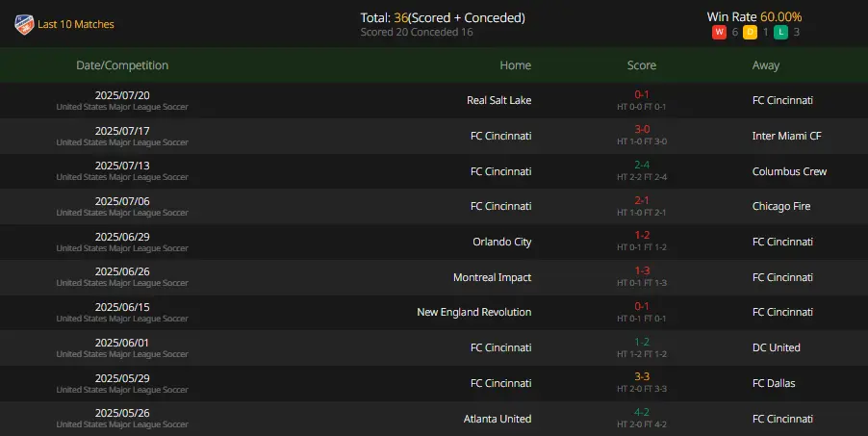Viewport: 868px width, 436px height.
Task: Open the Columbus Crew team link
Action: (789, 171)
